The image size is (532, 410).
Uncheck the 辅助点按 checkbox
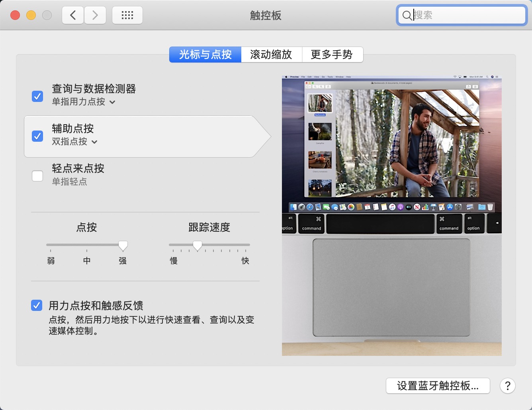(x=37, y=136)
